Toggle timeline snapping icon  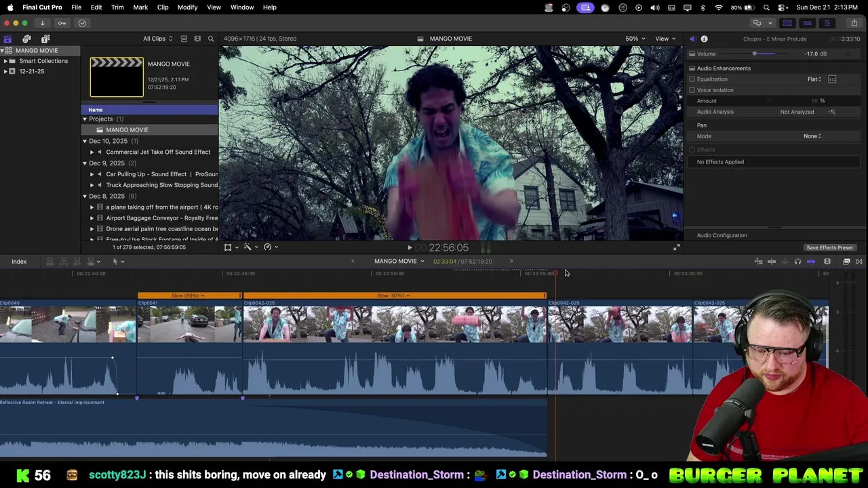tap(811, 262)
